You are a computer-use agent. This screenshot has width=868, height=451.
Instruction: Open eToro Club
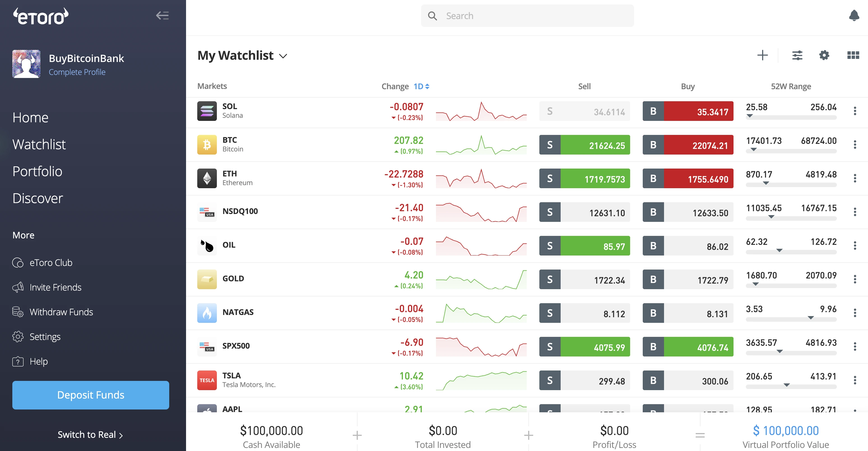43,263
